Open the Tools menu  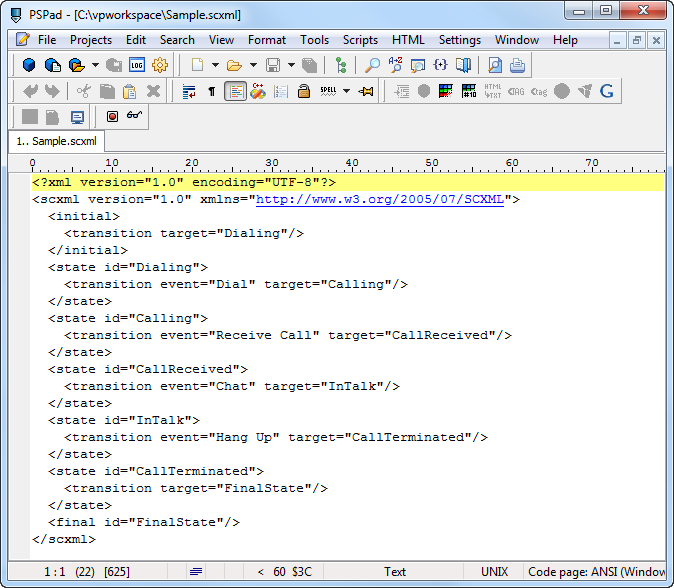tap(314, 40)
